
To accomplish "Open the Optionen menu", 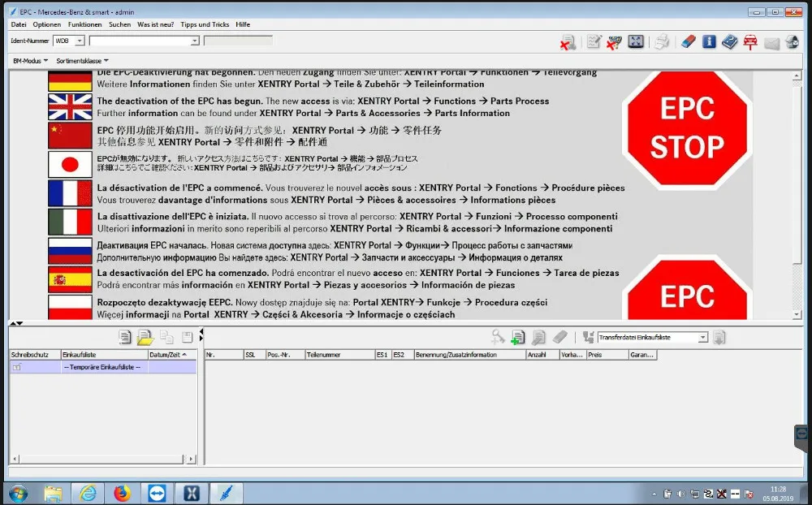I will (x=46, y=24).
